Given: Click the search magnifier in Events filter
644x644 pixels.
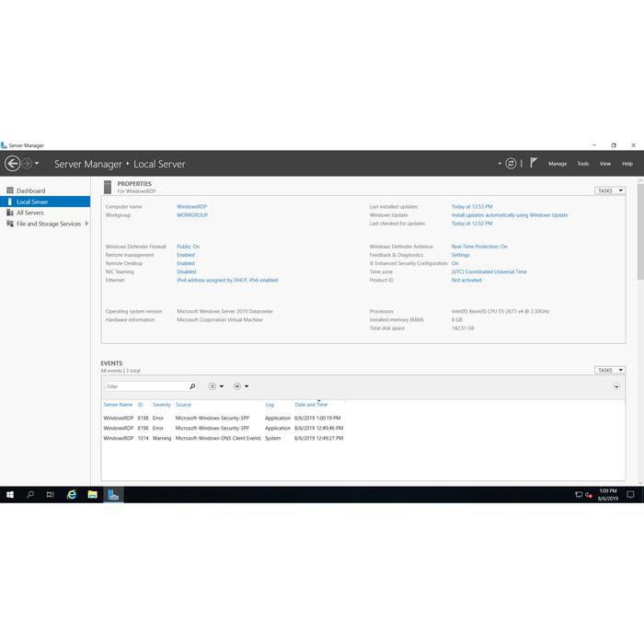Looking at the screenshot, I should point(192,386).
